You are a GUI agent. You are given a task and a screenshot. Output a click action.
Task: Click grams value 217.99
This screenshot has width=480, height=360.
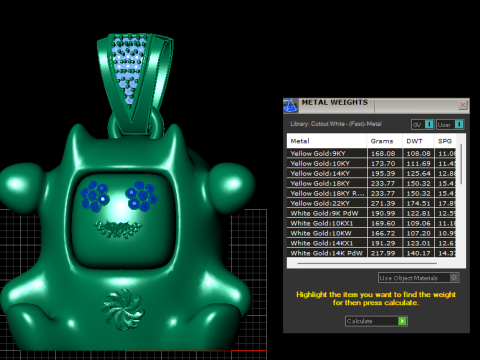pos(383,253)
